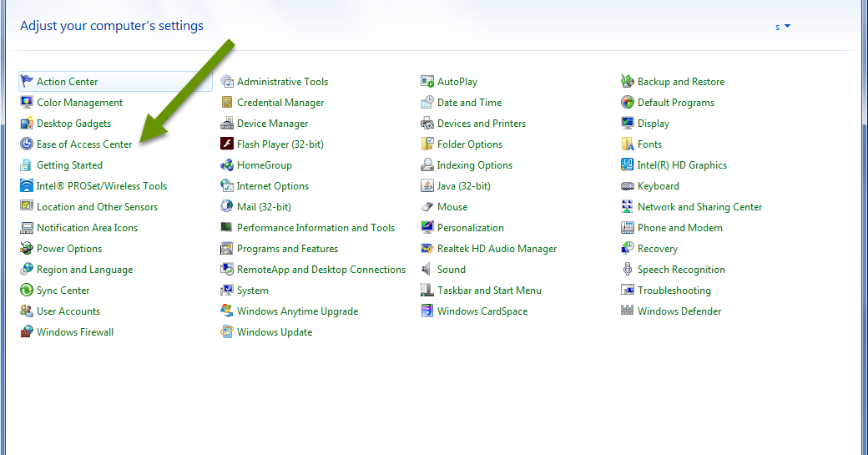Screen dimensions: 868x455
Task: Click the AutoPlay icon
Action: pyautogui.click(x=427, y=81)
